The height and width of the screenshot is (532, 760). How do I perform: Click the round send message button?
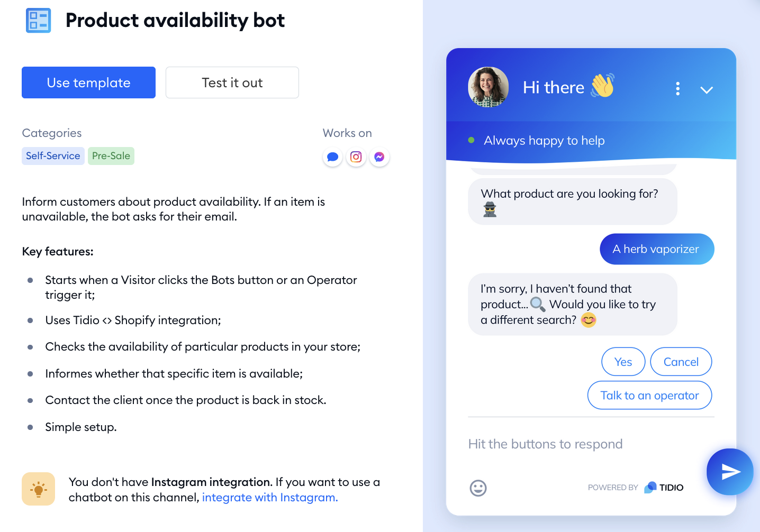pos(730,472)
